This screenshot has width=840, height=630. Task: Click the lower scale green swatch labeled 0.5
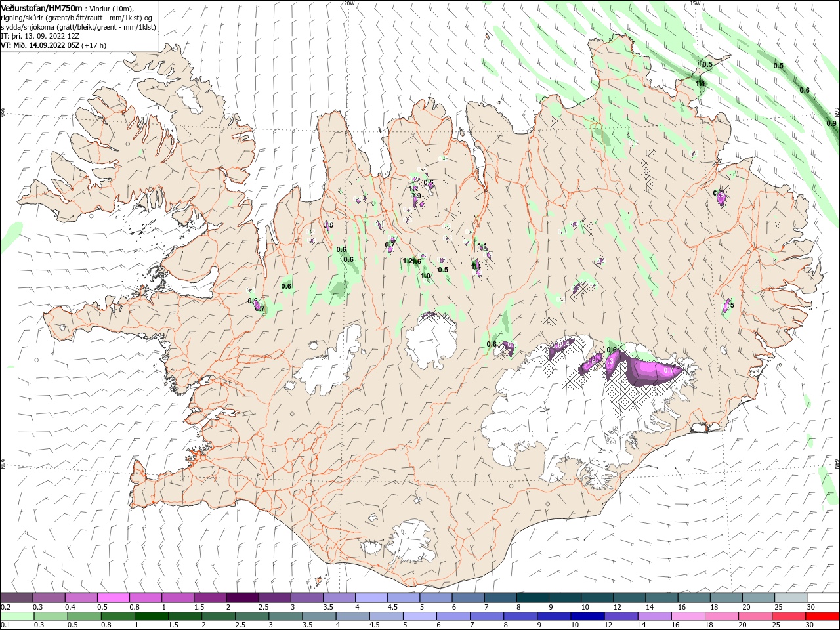pyautogui.click(x=84, y=616)
